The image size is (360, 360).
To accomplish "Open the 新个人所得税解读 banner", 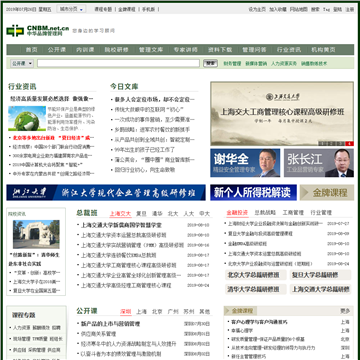I will click(x=253, y=193).
